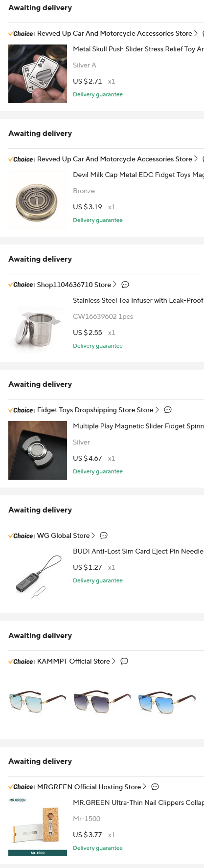The height and width of the screenshot is (868, 204).
Task: Select blue-lens sunglasses image on the right
Action: point(167,702)
